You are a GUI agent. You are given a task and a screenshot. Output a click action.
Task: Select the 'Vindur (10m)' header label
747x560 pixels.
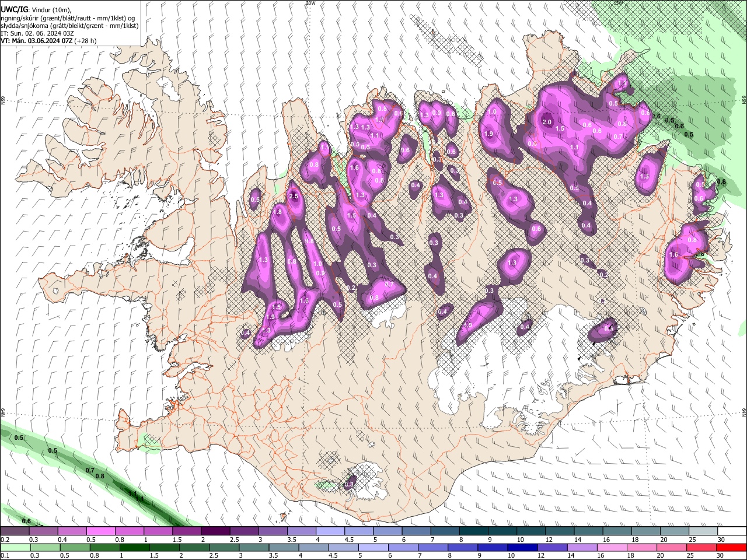[52, 10]
